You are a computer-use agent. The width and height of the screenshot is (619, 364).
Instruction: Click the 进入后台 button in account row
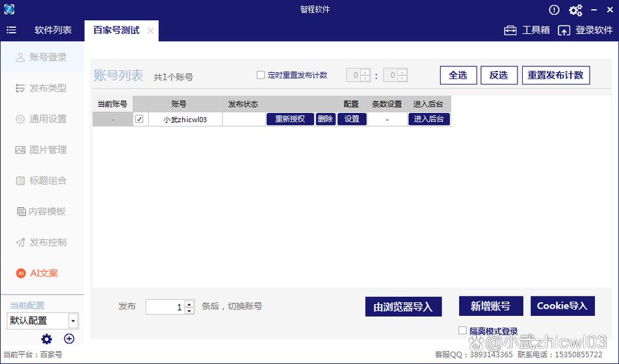tap(429, 119)
